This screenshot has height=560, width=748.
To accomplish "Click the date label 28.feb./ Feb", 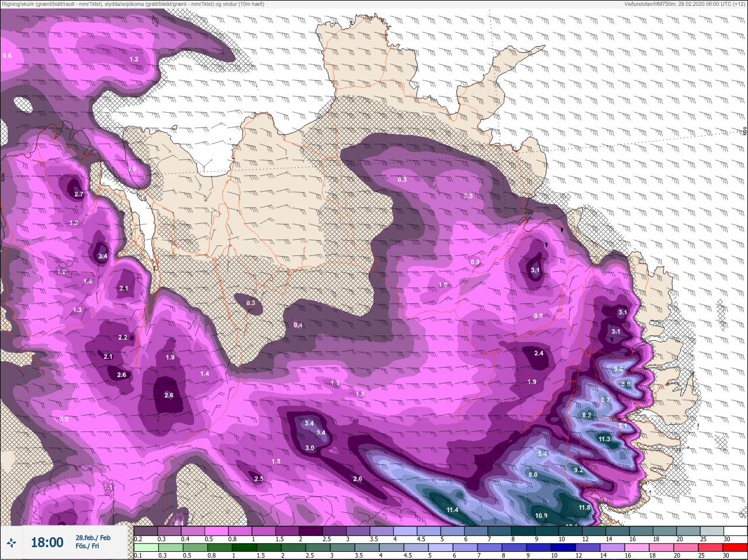I will point(93,537).
